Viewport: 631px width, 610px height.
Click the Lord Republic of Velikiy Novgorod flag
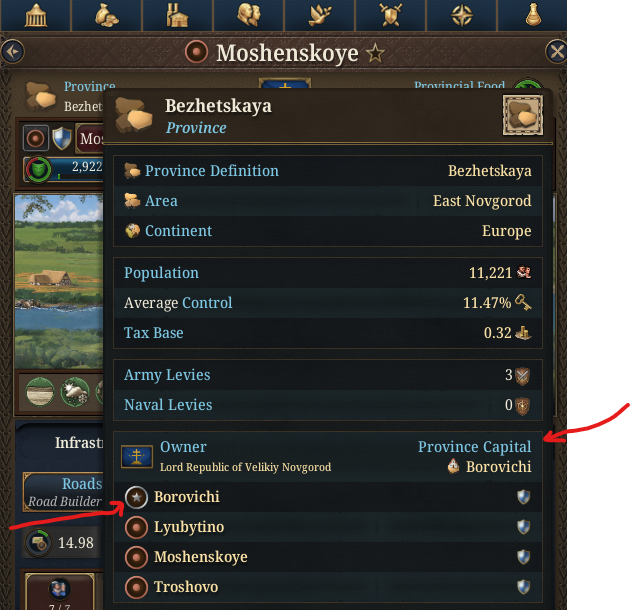[x=137, y=457]
